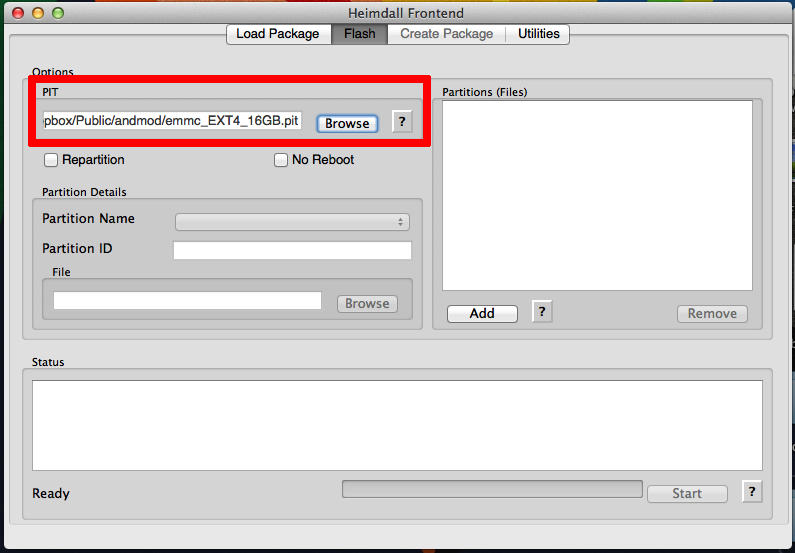795x553 pixels.
Task: Add a new partition entry
Action: click(482, 314)
